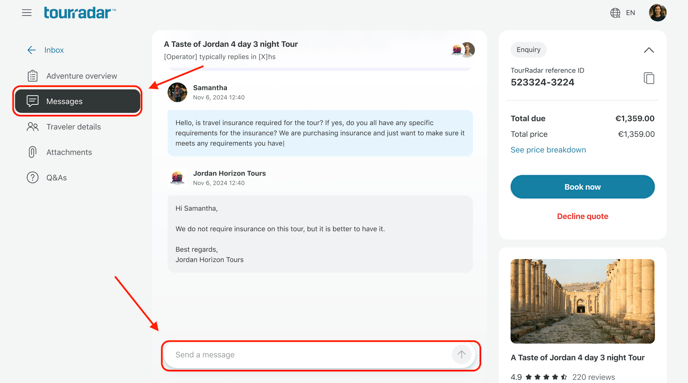Open the Jordan tour columns photo
The image size is (688, 383).
tap(582, 301)
